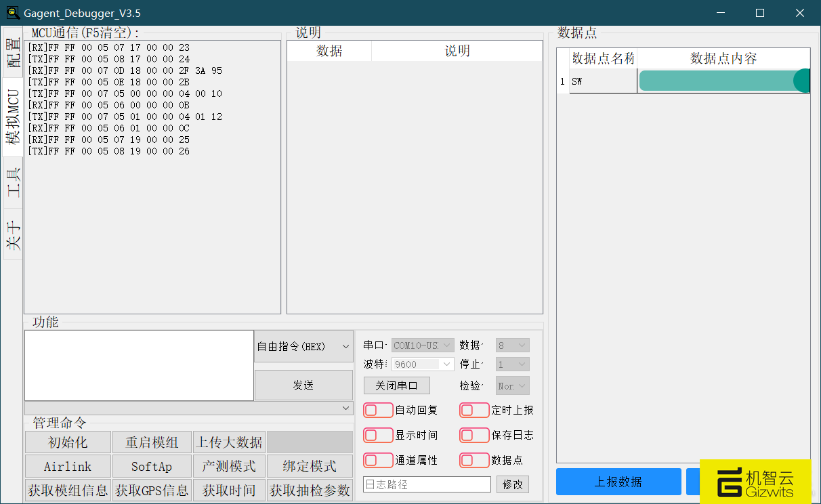
Task: Click the 获取抽检参数 button
Action: 310,490
